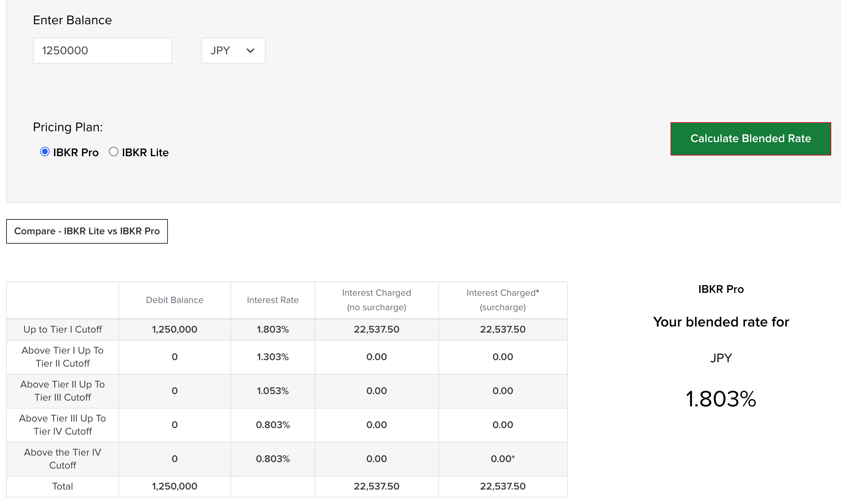Screen dimensions: 841x504
Task: Click the Debit Balance column header
Action: (x=174, y=300)
